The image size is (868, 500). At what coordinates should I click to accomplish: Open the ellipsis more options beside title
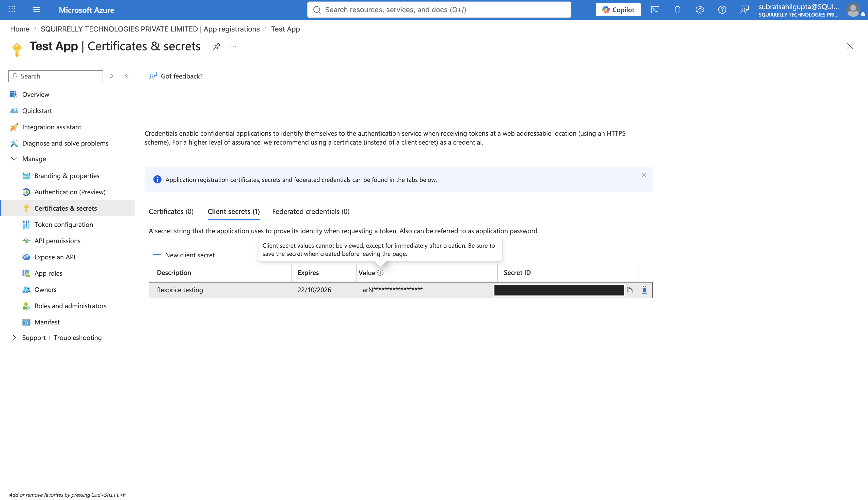coord(233,46)
